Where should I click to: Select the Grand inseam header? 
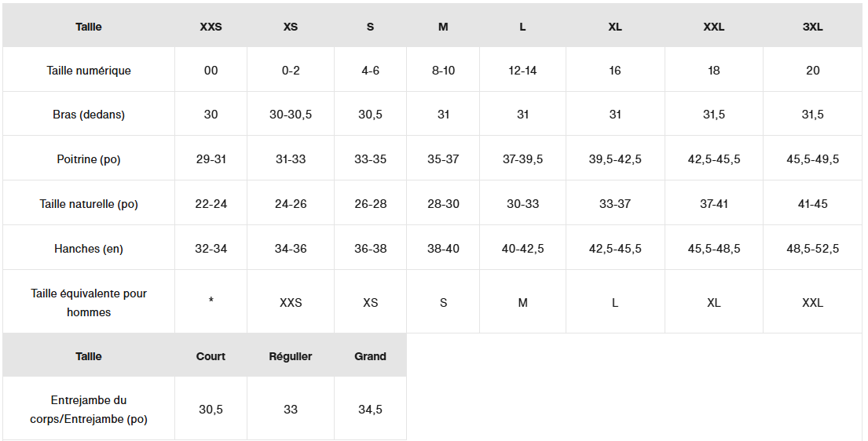[370, 356]
